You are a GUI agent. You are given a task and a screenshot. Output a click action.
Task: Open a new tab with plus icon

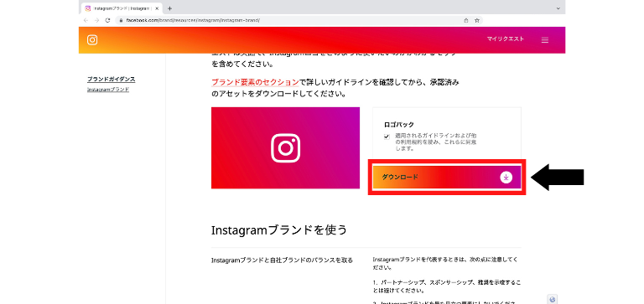point(169,8)
